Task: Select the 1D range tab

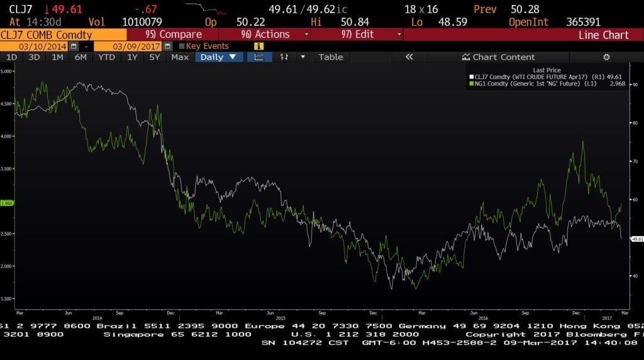Action: (11, 57)
